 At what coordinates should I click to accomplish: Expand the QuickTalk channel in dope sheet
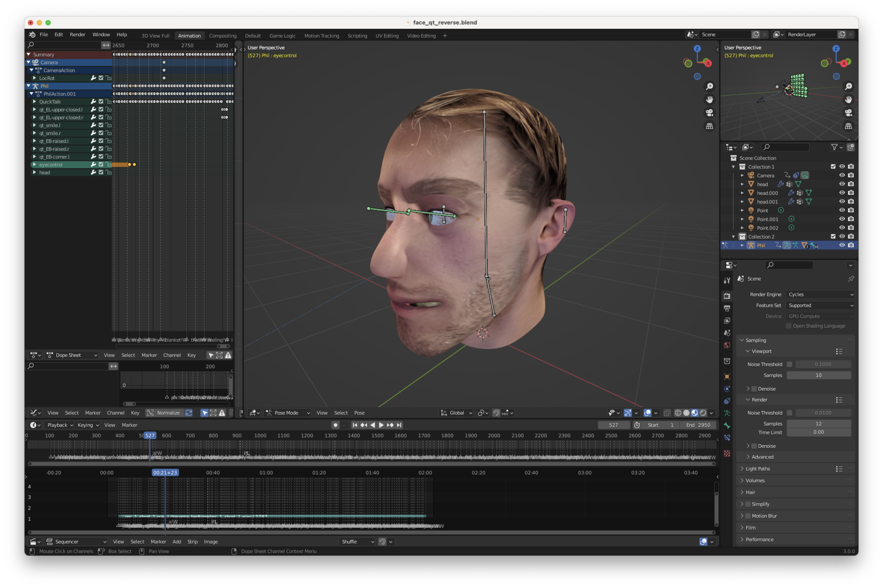(35, 102)
